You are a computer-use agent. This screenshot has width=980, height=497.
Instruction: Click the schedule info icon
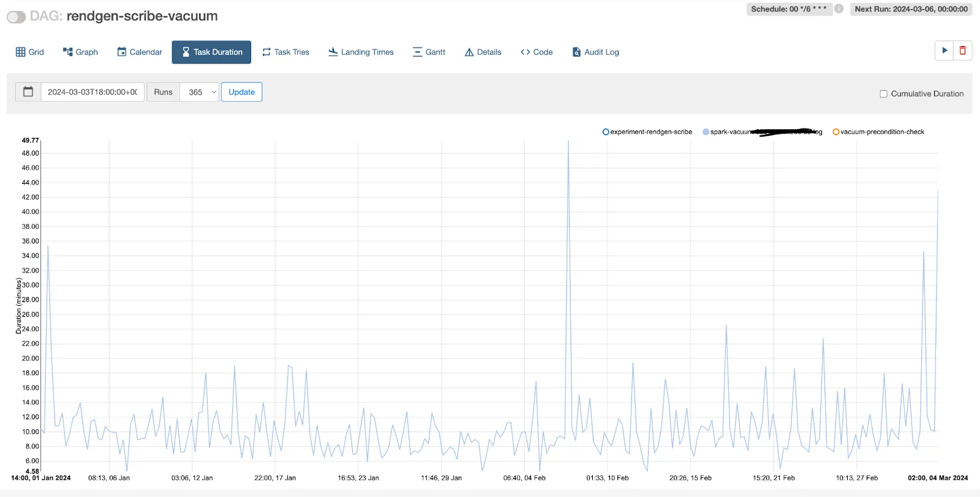pos(839,9)
